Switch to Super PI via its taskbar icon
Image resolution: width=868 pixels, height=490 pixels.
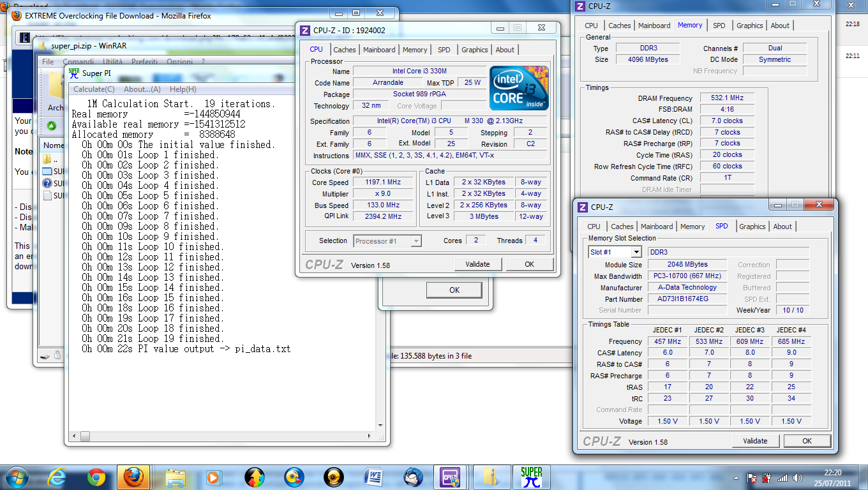pos(531,477)
